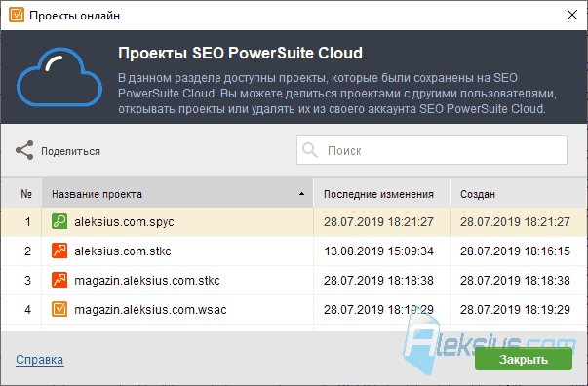Image resolution: width=588 pixels, height=386 pixels.
Task: Click the № column header
Action: pos(21,194)
